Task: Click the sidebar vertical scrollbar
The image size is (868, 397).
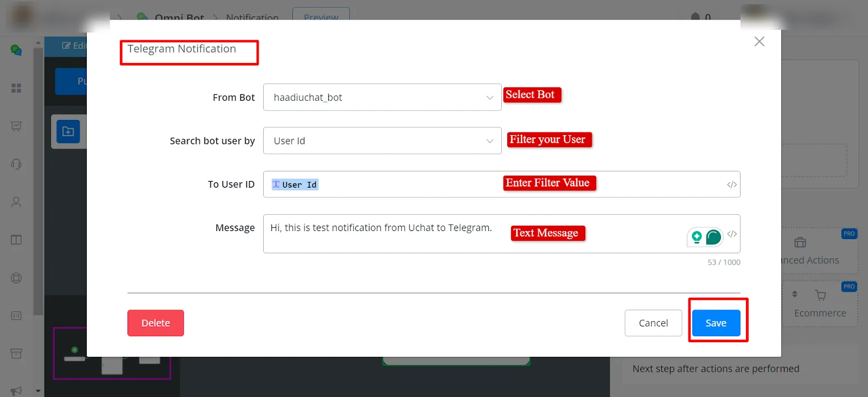Action: click(37, 181)
